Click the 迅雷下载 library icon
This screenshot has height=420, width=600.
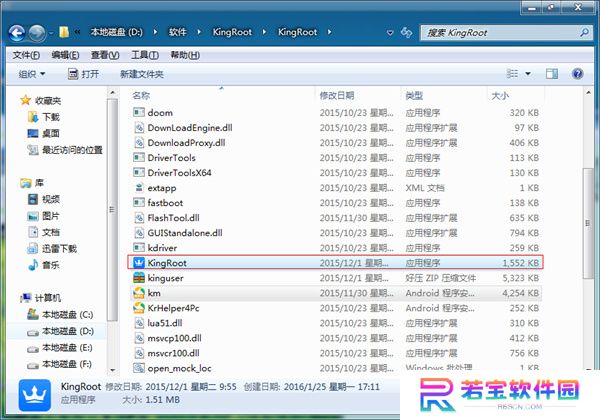click(33, 249)
